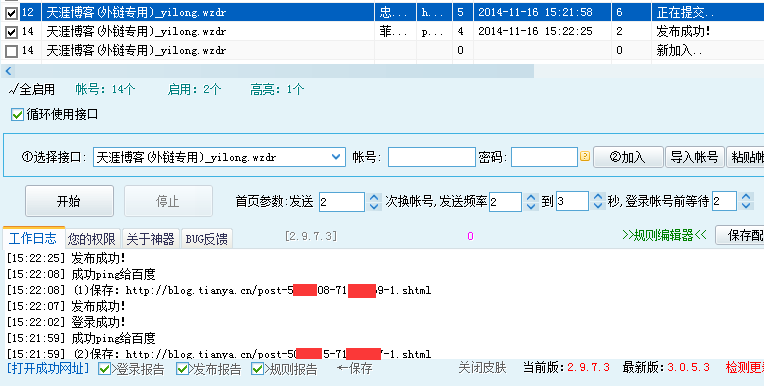Toggle the 登录报告 checkbox

(104, 368)
